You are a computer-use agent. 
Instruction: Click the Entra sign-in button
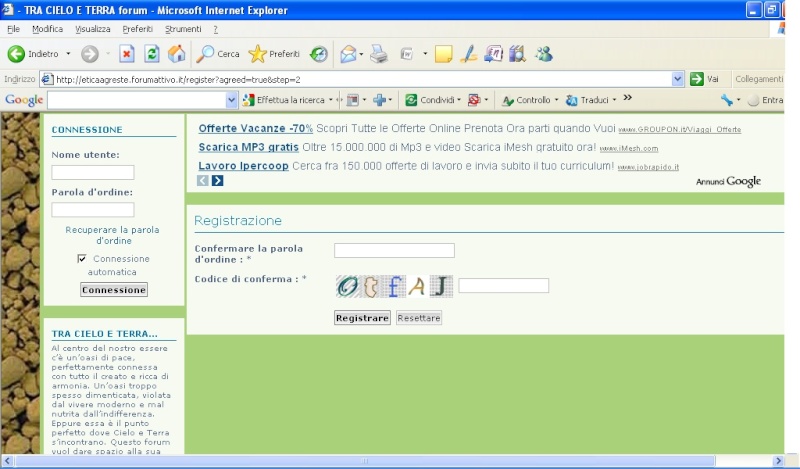(x=765, y=100)
